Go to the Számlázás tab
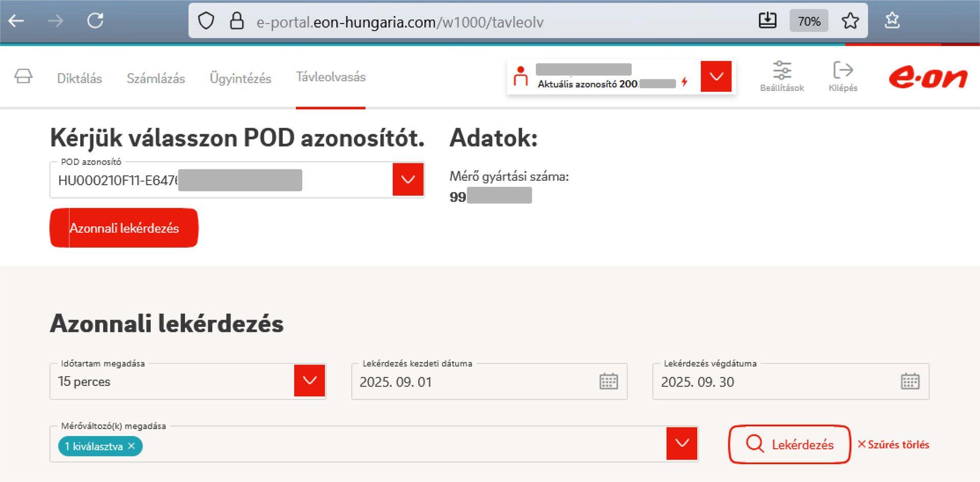This screenshot has width=980, height=482. point(156,78)
